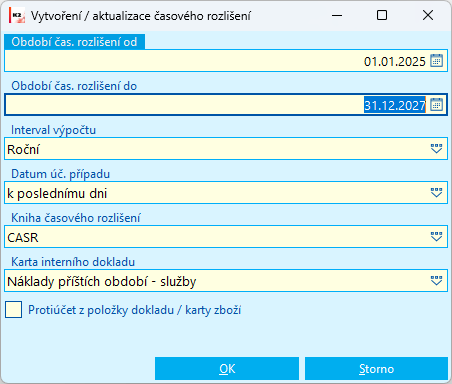Expand the Datum úč. případu dropdown arrow
Image resolution: width=452 pixels, height=384 pixels.
pos(436,193)
